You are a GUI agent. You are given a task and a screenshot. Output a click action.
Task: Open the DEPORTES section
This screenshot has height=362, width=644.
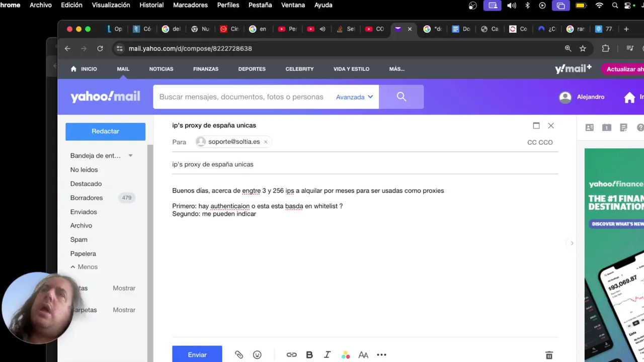click(252, 69)
